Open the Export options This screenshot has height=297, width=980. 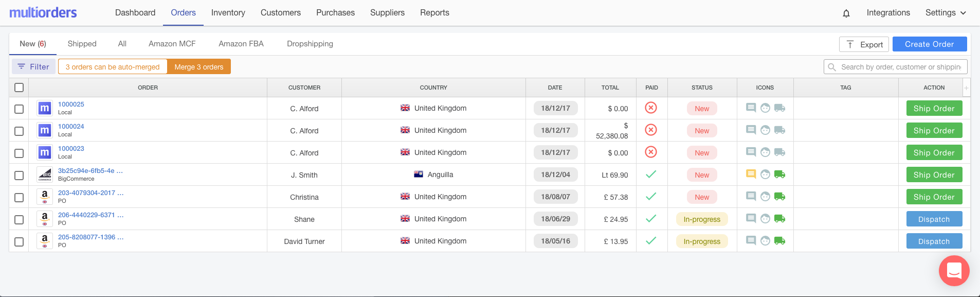point(864,44)
